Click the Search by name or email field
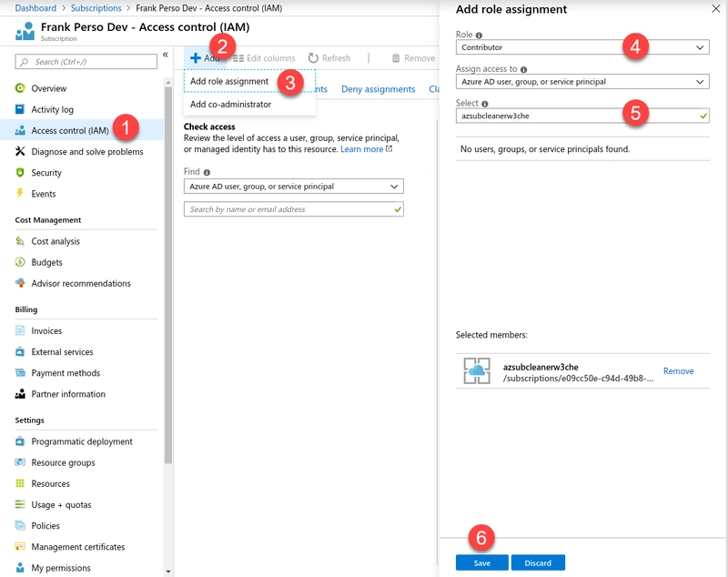Viewport: 728px width, 577px height. (x=287, y=209)
